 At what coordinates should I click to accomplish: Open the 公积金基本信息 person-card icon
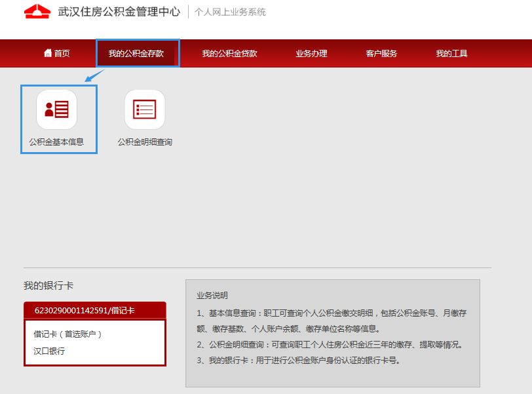pyautogui.click(x=56, y=109)
